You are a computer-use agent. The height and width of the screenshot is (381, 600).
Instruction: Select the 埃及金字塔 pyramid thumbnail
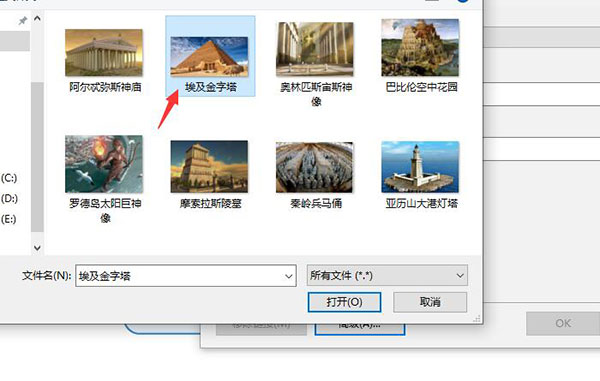click(209, 56)
